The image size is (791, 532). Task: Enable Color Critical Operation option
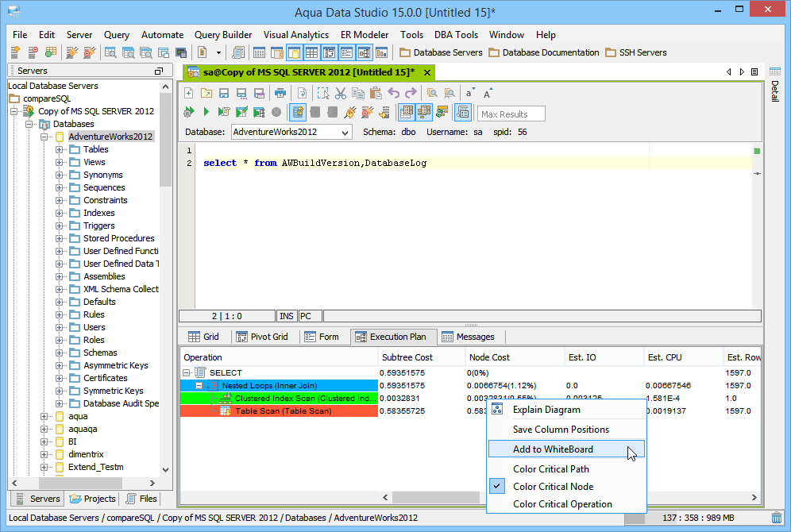click(562, 504)
